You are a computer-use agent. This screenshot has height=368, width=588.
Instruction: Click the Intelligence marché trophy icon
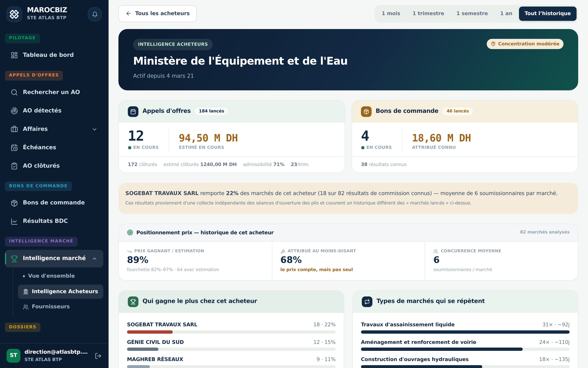(x=14, y=258)
